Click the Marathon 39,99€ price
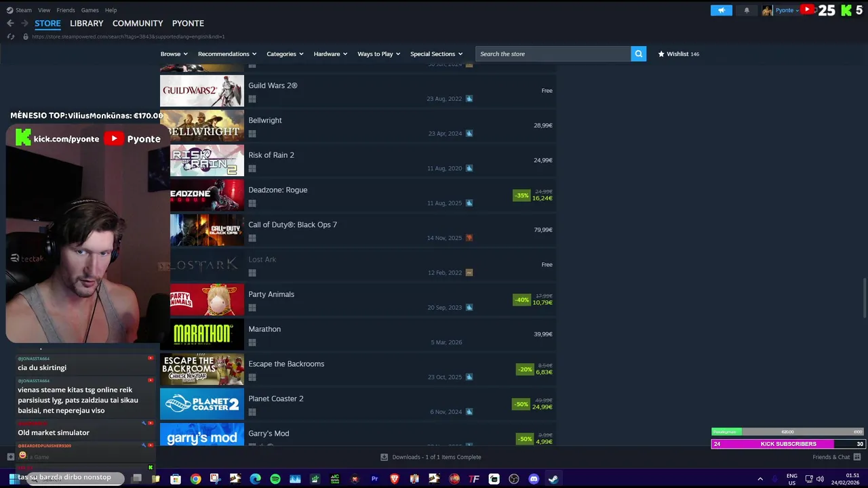The height and width of the screenshot is (488, 868). [543, 334]
